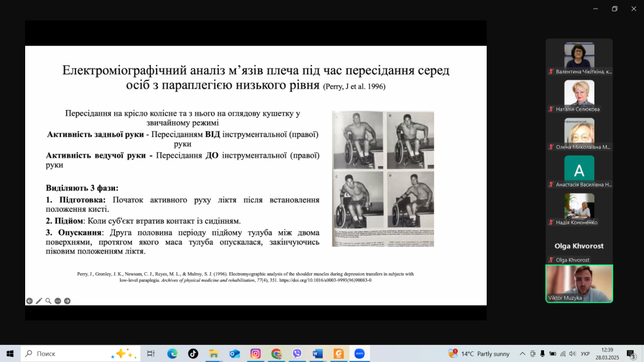Select the Olga Khvorost participant tile

pyautogui.click(x=579, y=246)
